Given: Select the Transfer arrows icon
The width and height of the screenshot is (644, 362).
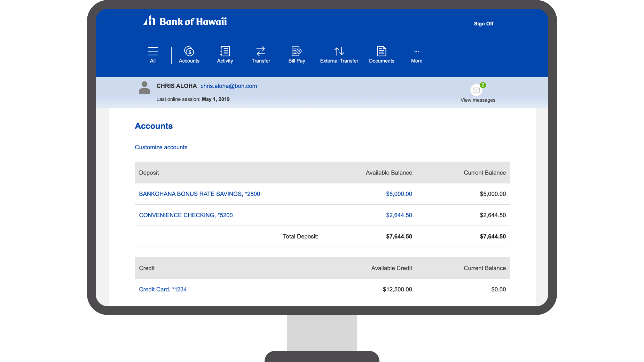Looking at the screenshot, I should 261,51.
